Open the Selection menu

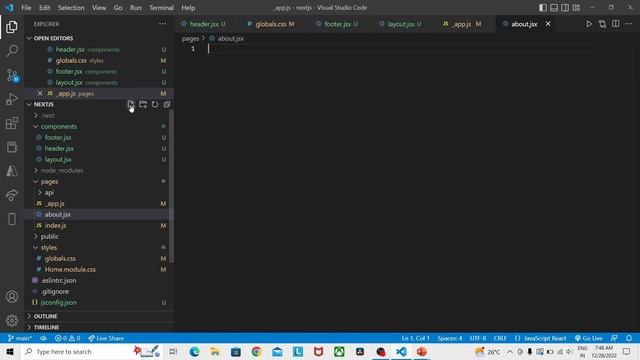pyautogui.click(x=71, y=8)
